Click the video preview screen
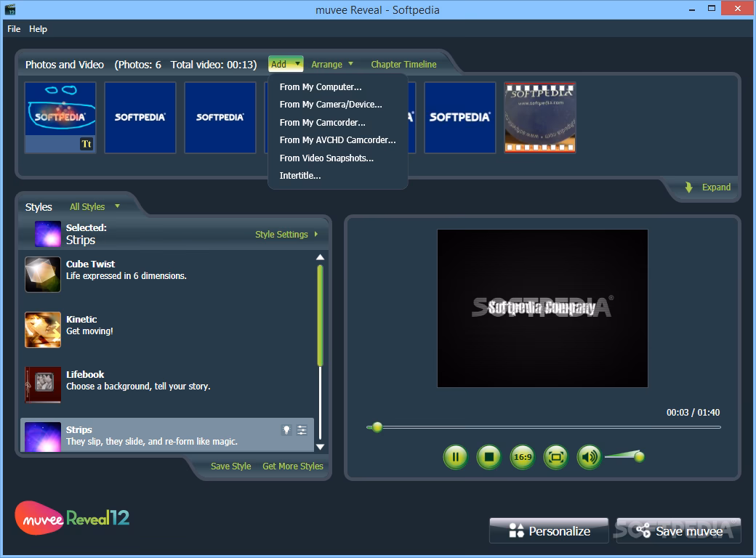The width and height of the screenshot is (756, 558). [x=542, y=308]
